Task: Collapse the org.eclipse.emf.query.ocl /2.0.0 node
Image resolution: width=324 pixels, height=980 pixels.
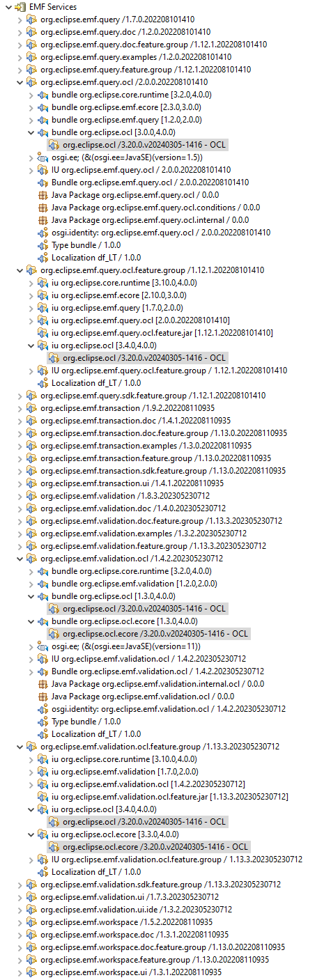Action: tap(19, 82)
